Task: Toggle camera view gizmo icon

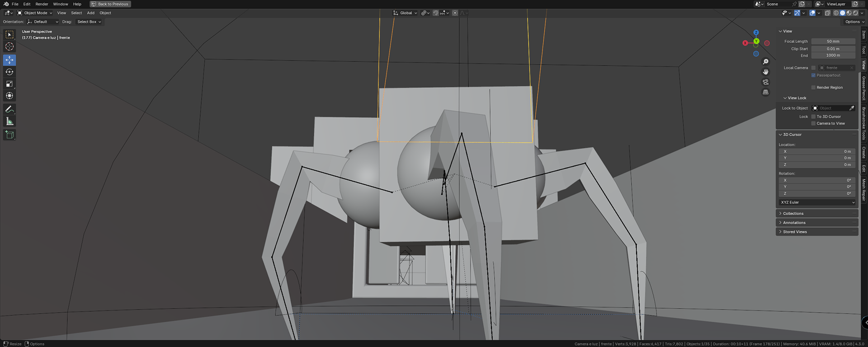Action: pos(766,82)
